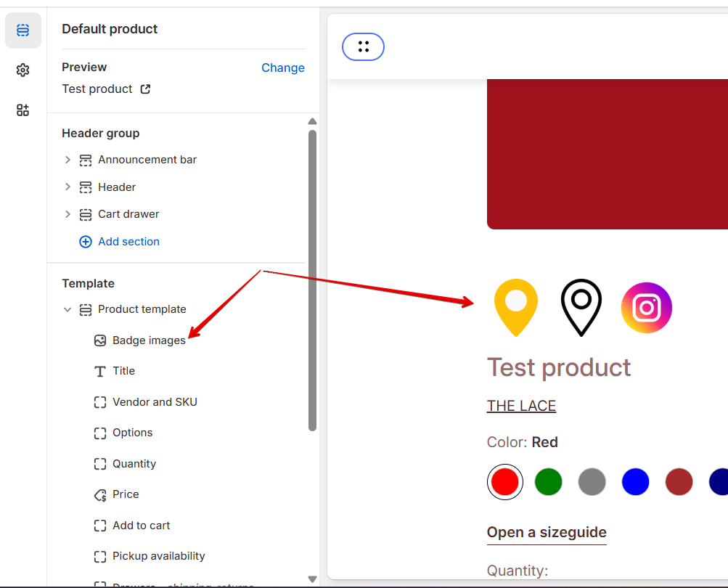
Task: Select the Cart drawer section icon
Action: tap(86, 215)
